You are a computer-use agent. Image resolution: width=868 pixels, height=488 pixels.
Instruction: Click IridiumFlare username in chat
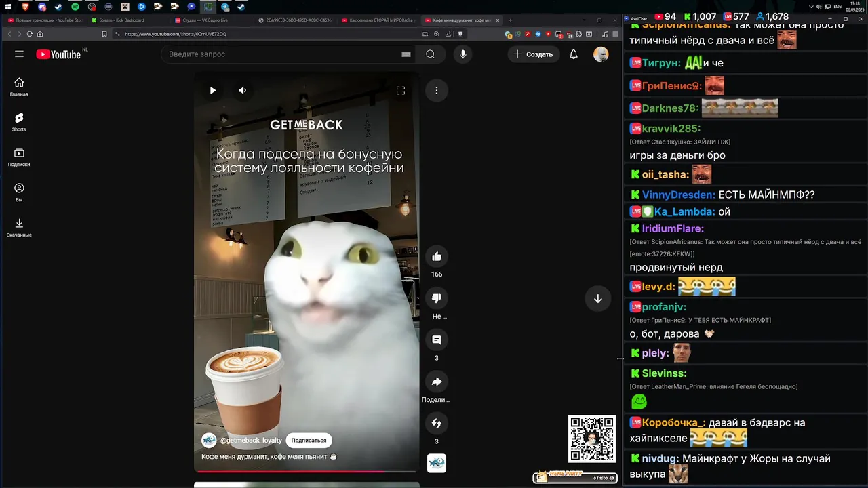click(x=673, y=229)
